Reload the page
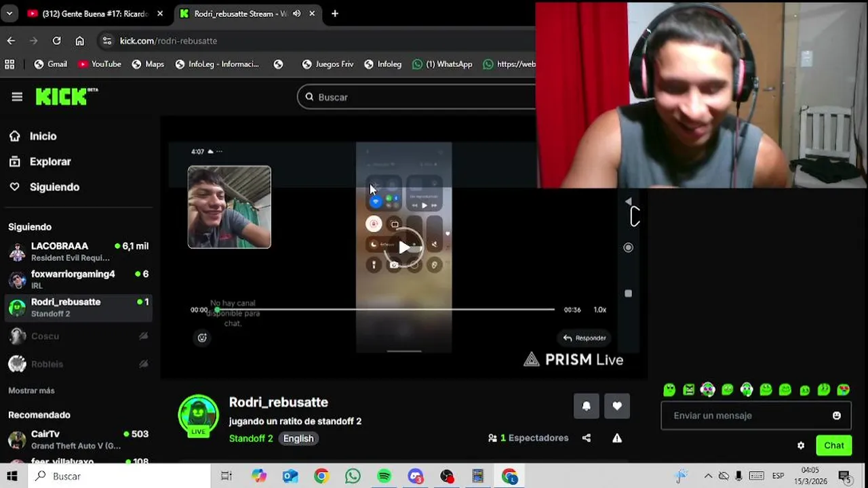 [x=57, y=41]
